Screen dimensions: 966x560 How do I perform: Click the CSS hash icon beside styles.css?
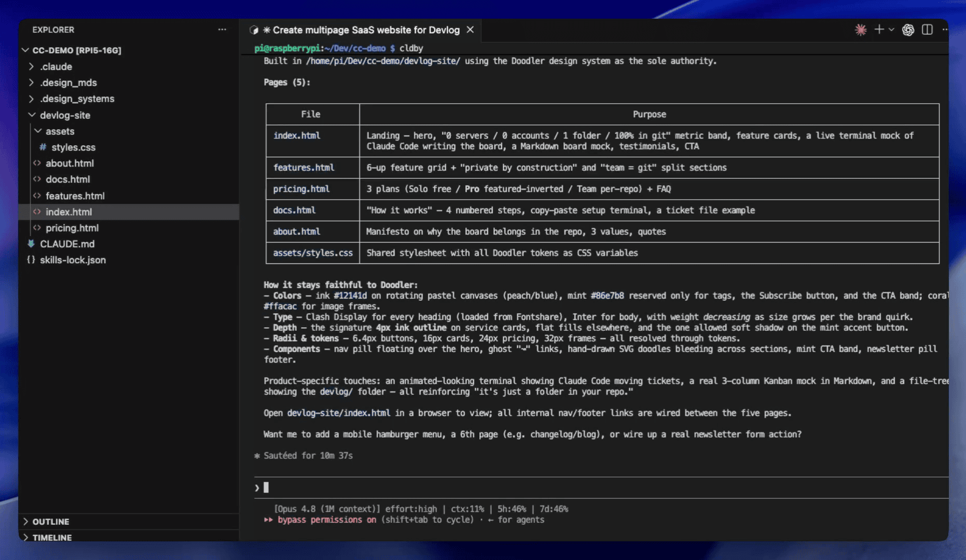[43, 147]
